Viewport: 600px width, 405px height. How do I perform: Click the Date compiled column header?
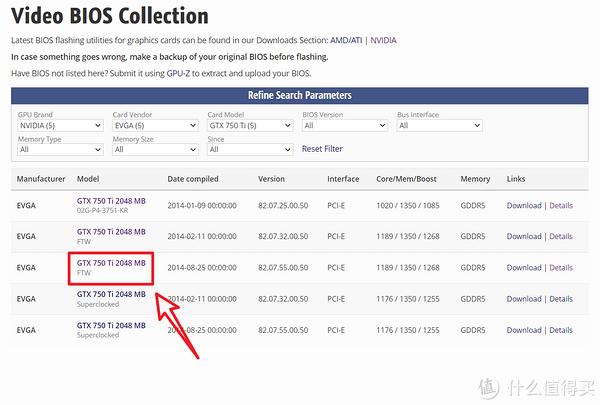[x=193, y=179]
